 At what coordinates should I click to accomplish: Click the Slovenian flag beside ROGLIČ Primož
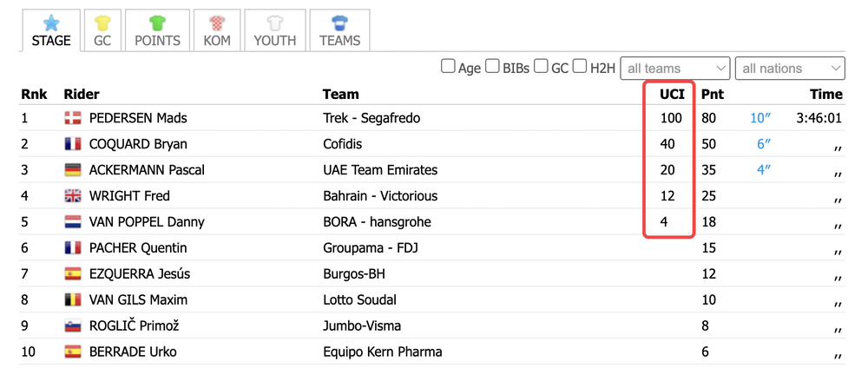pos(73,326)
